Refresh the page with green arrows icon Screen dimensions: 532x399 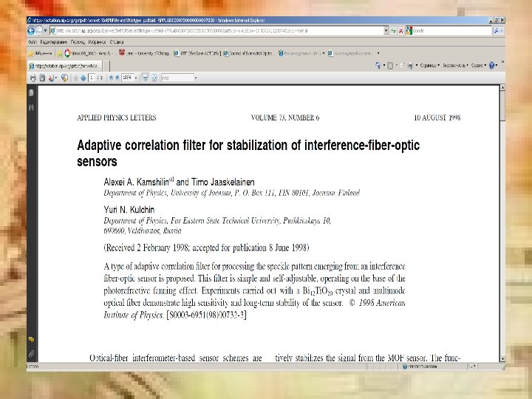pyautogui.click(x=393, y=31)
